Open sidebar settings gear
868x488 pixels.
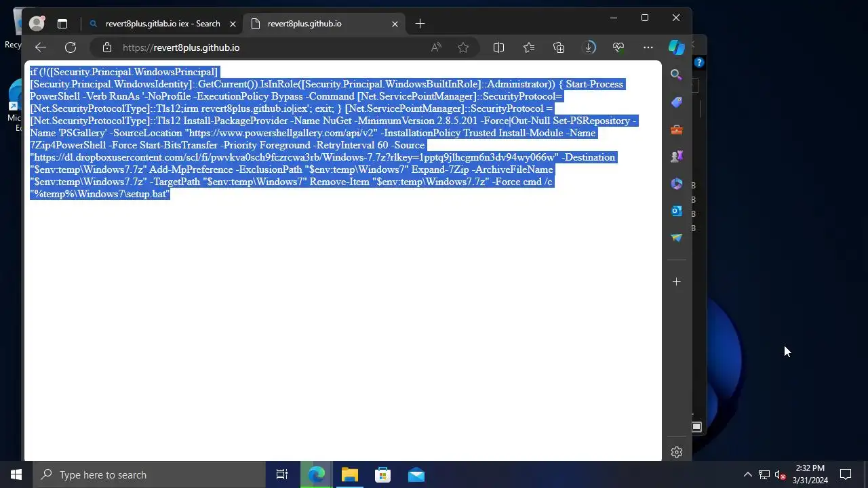676,452
